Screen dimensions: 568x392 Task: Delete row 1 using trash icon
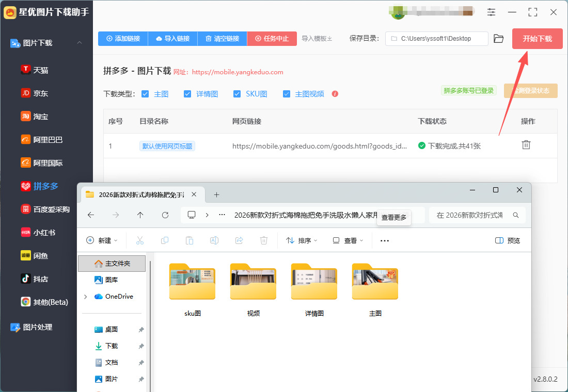tap(526, 145)
